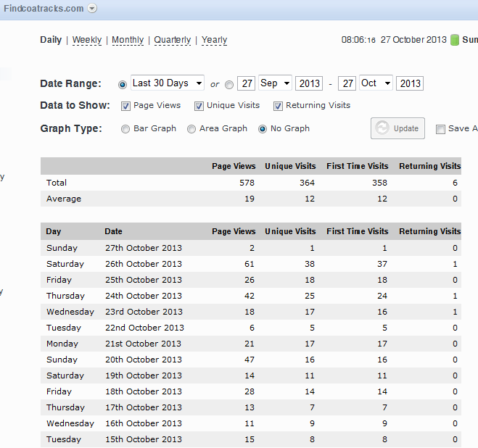Click the 21st October 2013 date cell

[144, 344]
